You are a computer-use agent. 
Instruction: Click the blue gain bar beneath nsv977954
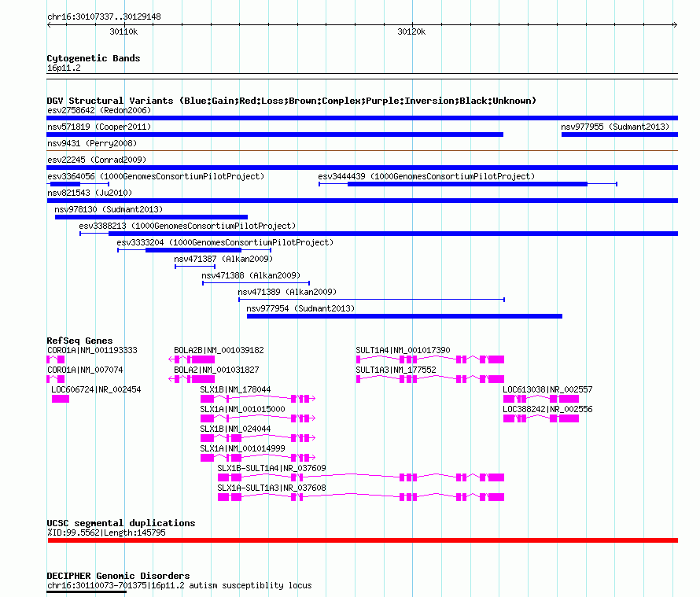404,316
